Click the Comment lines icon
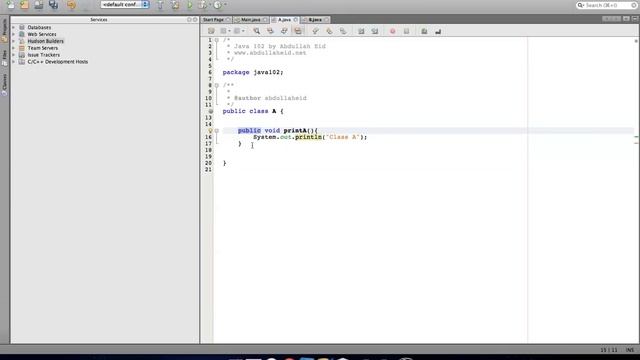The width and height of the screenshot is (640, 360). [x=424, y=31]
